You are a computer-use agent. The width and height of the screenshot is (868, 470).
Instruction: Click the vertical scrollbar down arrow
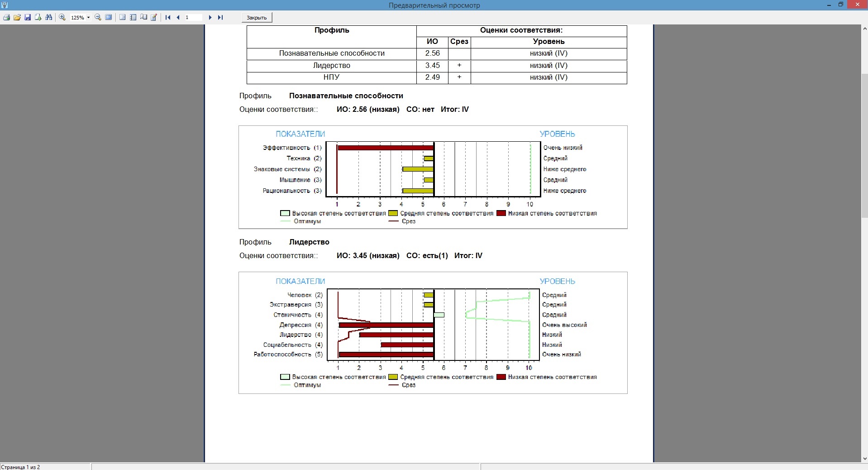[864, 459]
